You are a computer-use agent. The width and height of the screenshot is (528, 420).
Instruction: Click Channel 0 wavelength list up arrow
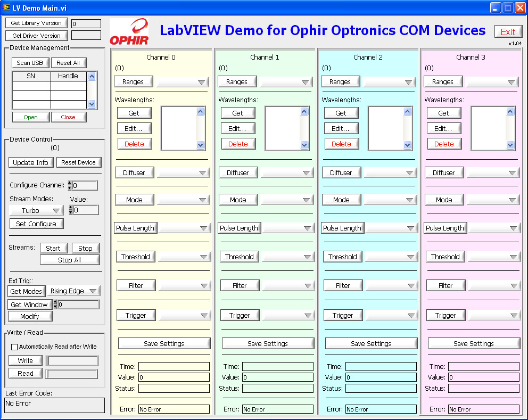point(201,111)
